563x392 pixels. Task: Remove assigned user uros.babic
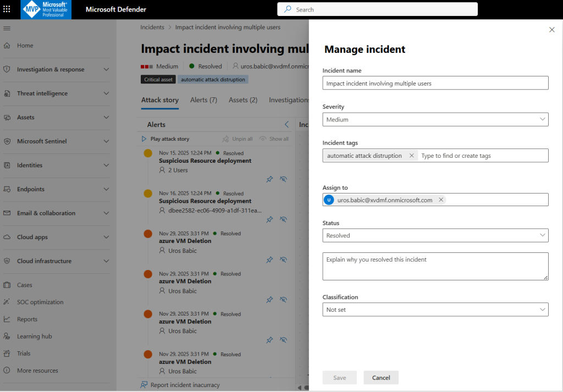click(441, 200)
